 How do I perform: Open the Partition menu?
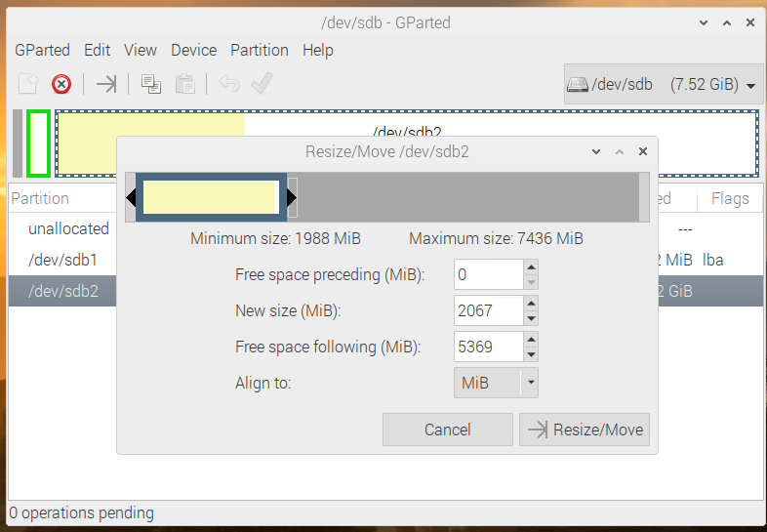(x=260, y=50)
